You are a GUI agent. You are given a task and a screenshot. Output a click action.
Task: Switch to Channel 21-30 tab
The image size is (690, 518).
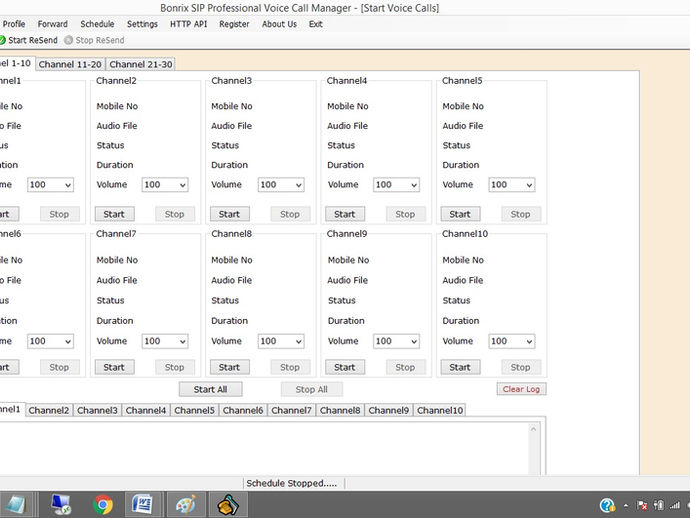pos(141,64)
